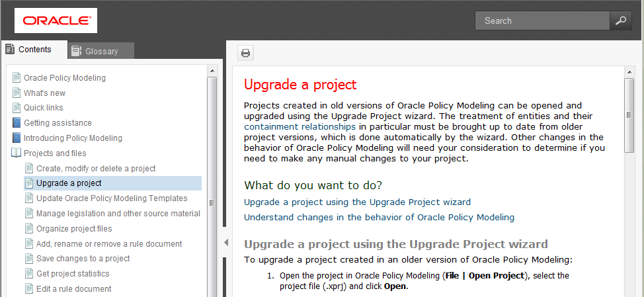644x297 pixels.
Task: Open the Oracle Policy Modeling topic
Action: click(65, 77)
